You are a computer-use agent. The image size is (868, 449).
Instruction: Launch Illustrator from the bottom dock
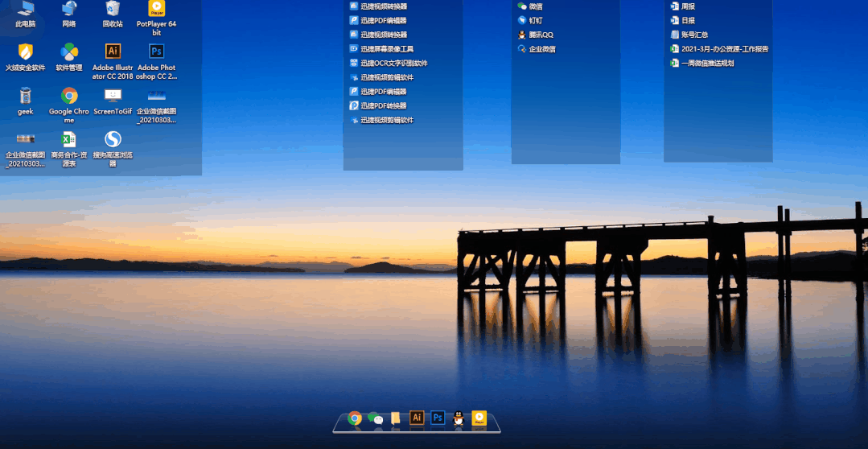tap(417, 418)
